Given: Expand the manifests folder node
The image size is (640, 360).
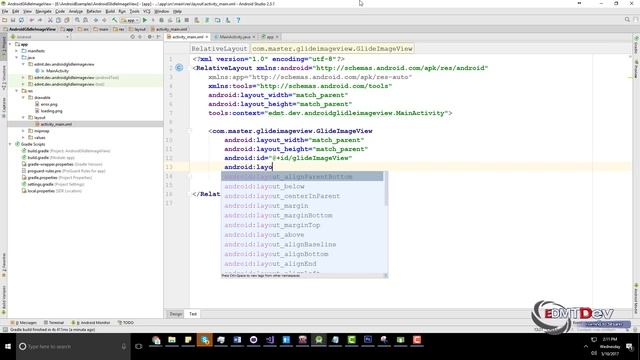Looking at the screenshot, I should click(x=17, y=51).
